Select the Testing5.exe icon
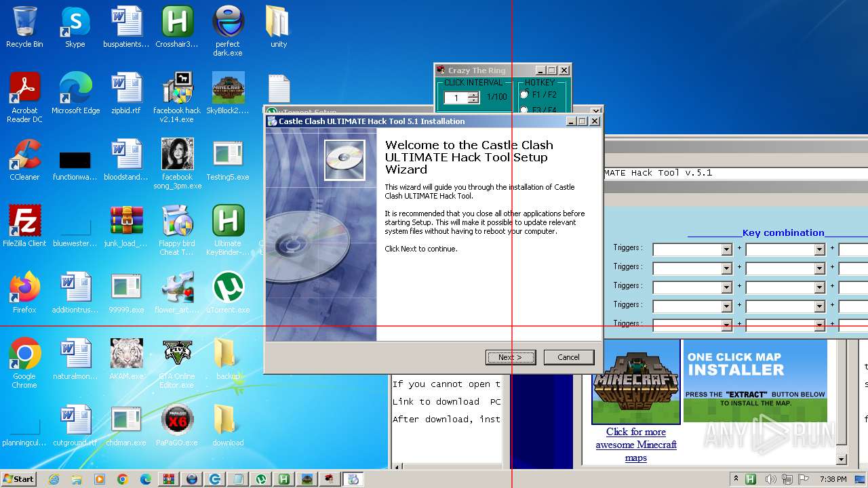Image resolution: width=868 pixels, height=488 pixels. [x=228, y=160]
